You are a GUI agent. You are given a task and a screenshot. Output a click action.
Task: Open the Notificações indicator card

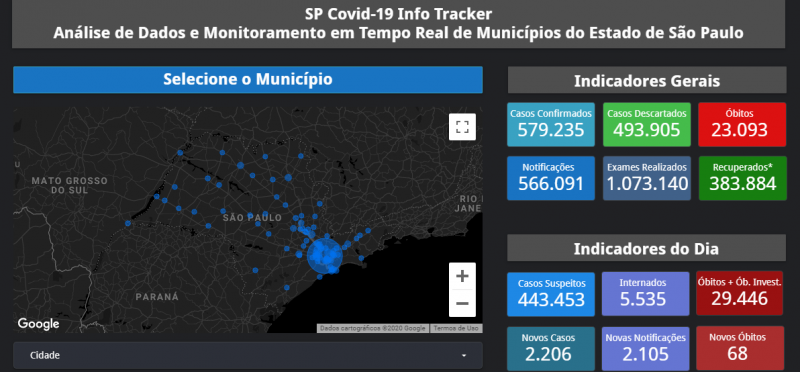click(551, 178)
